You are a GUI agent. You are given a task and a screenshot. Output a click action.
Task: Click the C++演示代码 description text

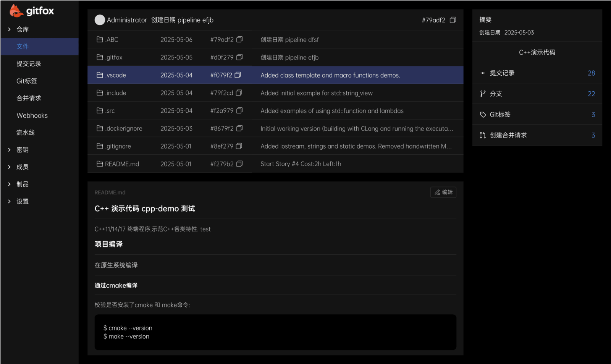pyautogui.click(x=537, y=52)
